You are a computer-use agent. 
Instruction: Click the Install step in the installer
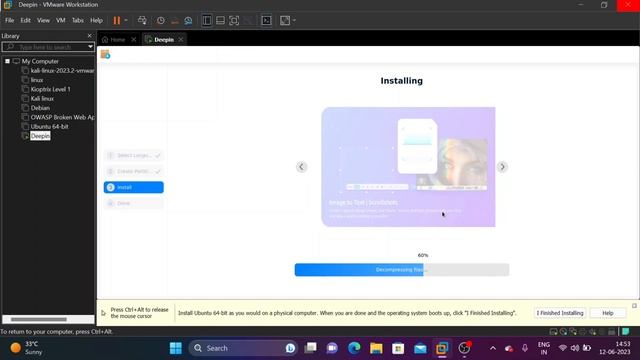click(134, 187)
